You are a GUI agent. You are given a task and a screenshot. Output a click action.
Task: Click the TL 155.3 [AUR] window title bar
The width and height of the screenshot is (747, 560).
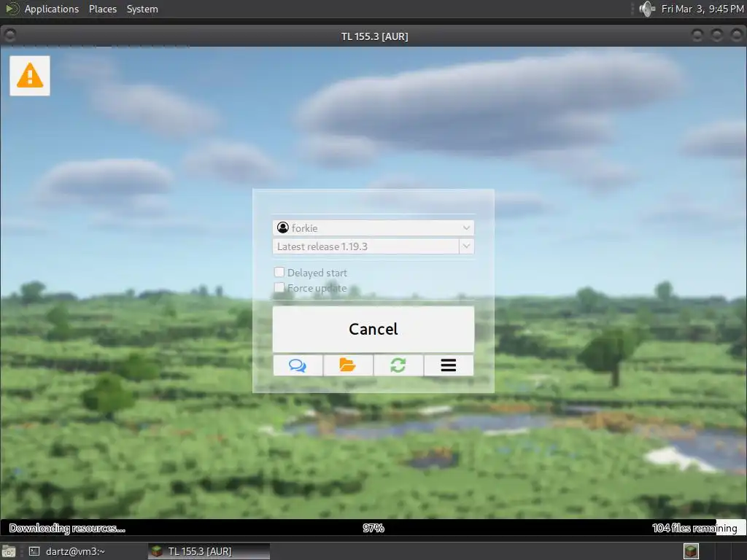pos(374,36)
